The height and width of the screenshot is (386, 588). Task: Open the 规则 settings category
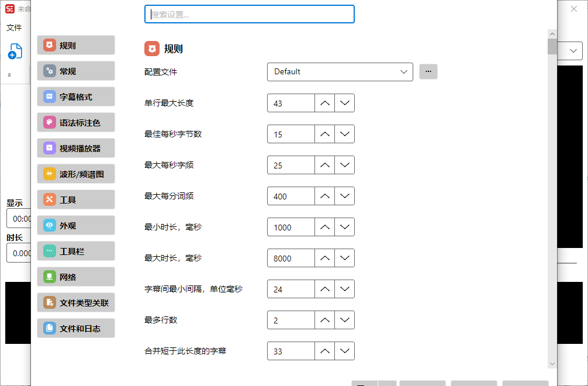[x=76, y=45]
